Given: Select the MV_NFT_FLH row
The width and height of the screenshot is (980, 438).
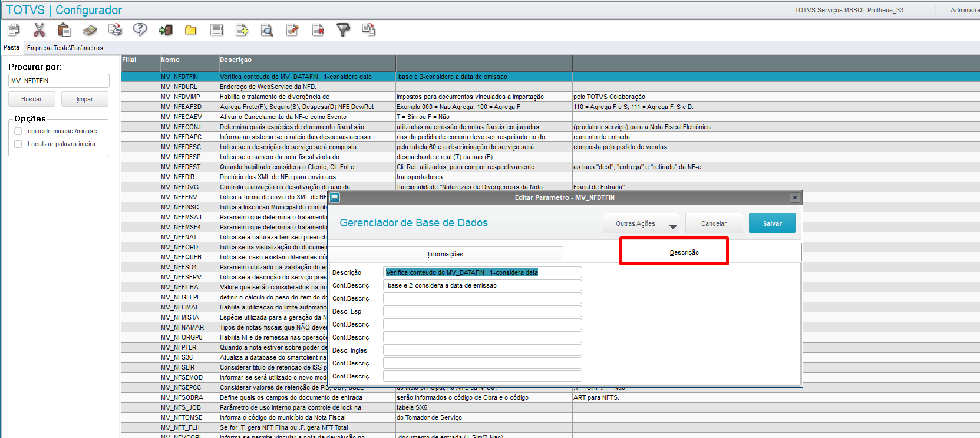Looking at the screenshot, I should pos(550,427).
